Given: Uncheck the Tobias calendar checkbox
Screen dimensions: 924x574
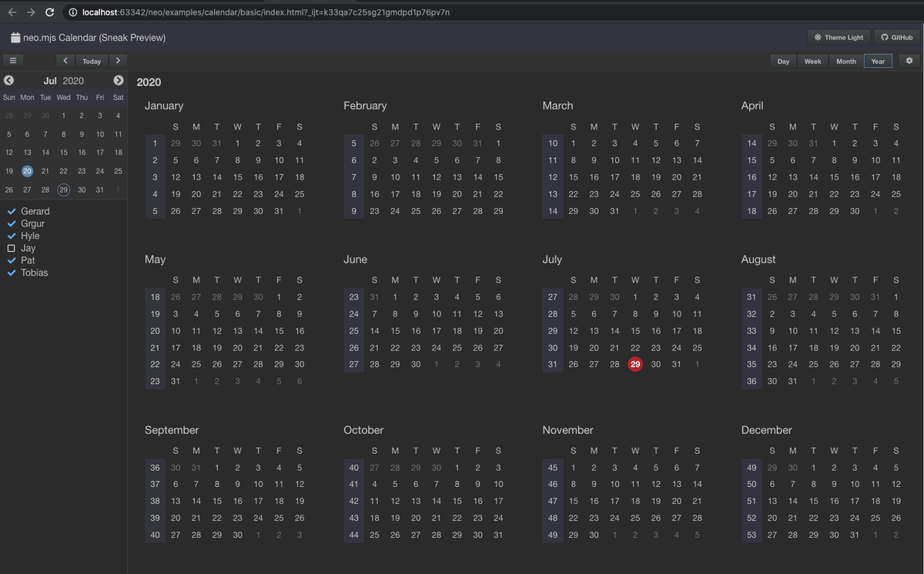Looking at the screenshot, I should [x=11, y=273].
